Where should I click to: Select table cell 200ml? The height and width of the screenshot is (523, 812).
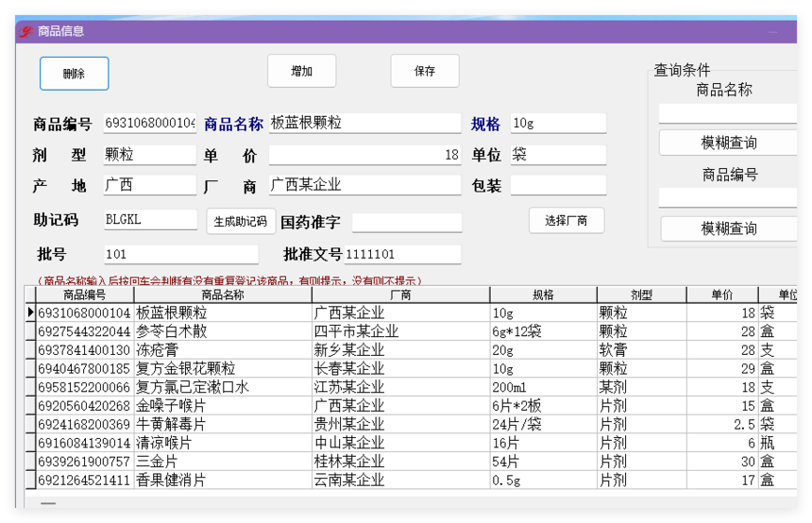pyautogui.click(x=543, y=387)
